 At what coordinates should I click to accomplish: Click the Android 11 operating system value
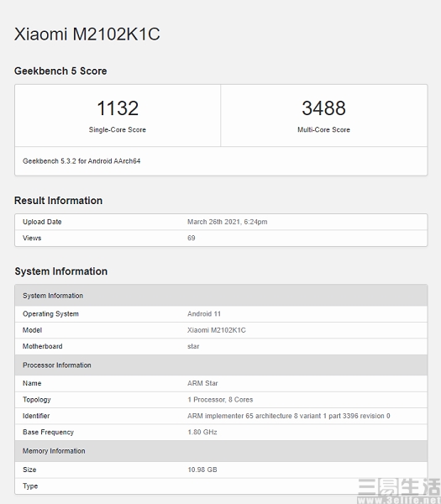tap(204, 313)
